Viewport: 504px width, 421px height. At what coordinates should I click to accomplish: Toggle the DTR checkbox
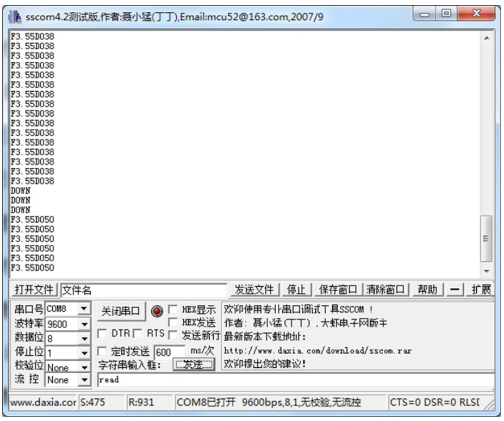coord(102,334)
